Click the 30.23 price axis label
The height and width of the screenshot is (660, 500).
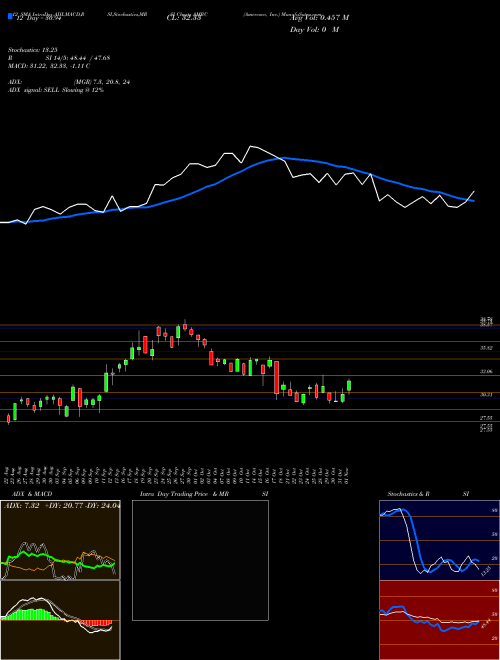[x=487, y=394]
